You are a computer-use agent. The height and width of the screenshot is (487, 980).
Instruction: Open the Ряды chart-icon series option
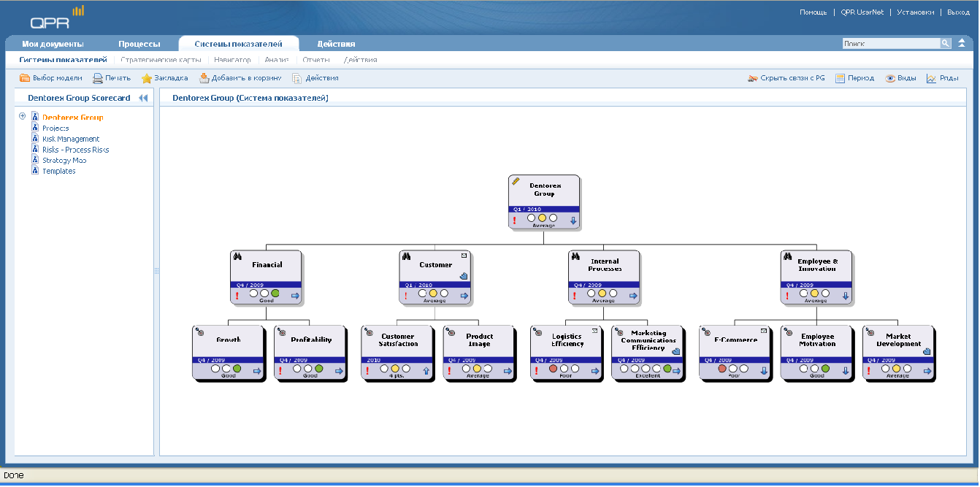point(942,78)
